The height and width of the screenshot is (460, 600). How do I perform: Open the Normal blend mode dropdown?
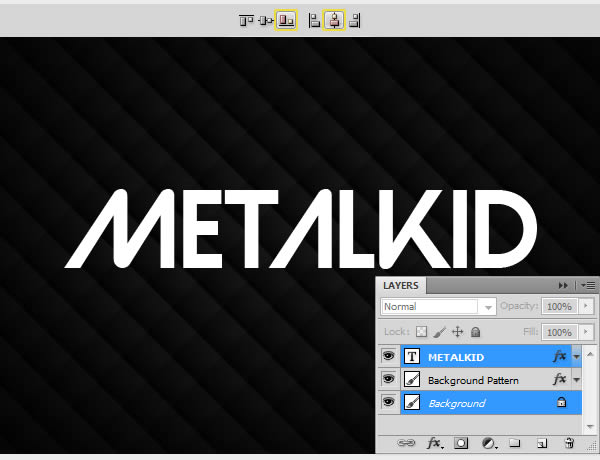438,307
